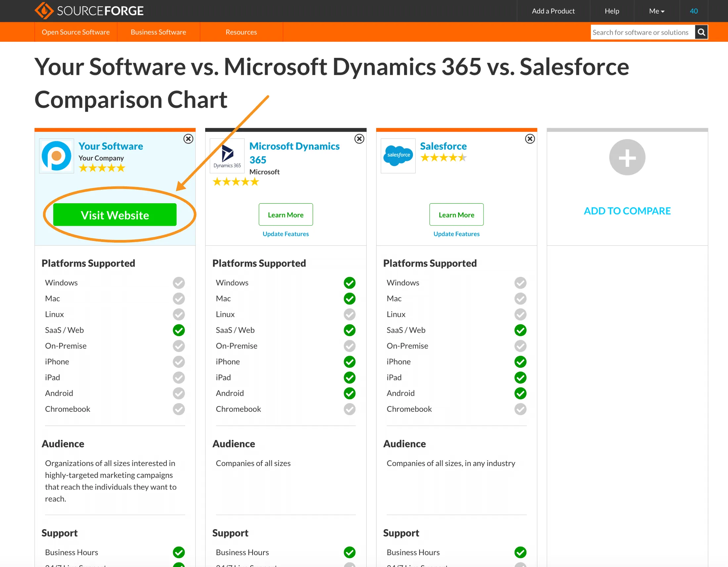Click Your Software five-star rating

tap(102, 168)
